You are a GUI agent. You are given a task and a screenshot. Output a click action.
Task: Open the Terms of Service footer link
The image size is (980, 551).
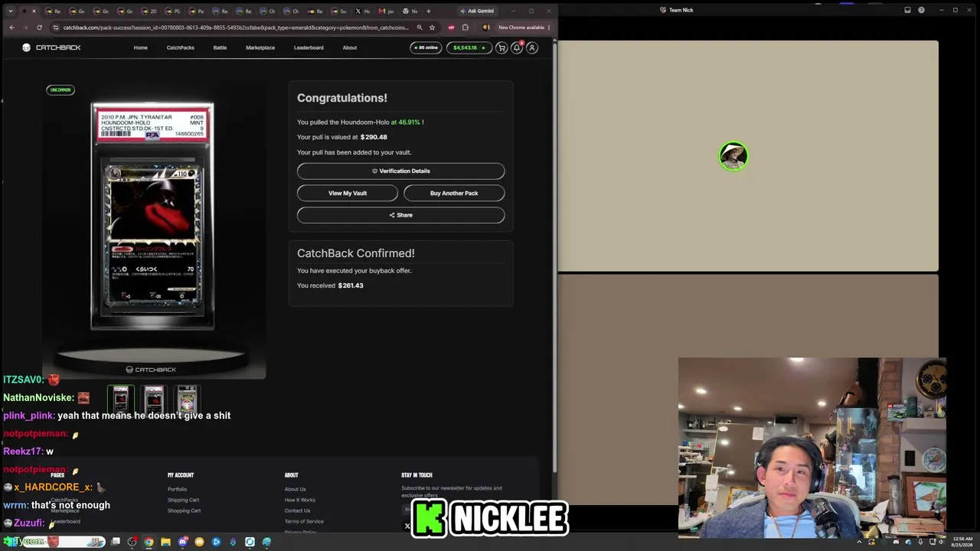[x=304, y=521]
